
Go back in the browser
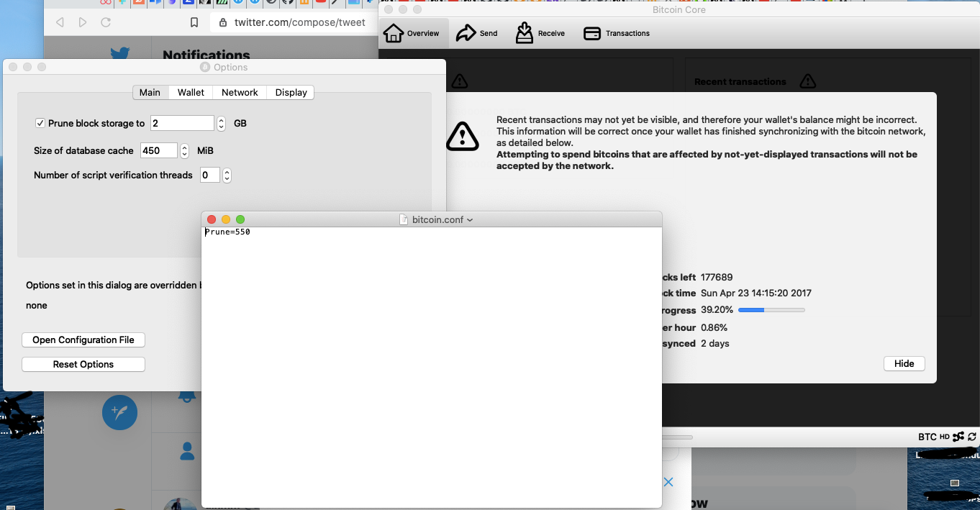(60, 22)
